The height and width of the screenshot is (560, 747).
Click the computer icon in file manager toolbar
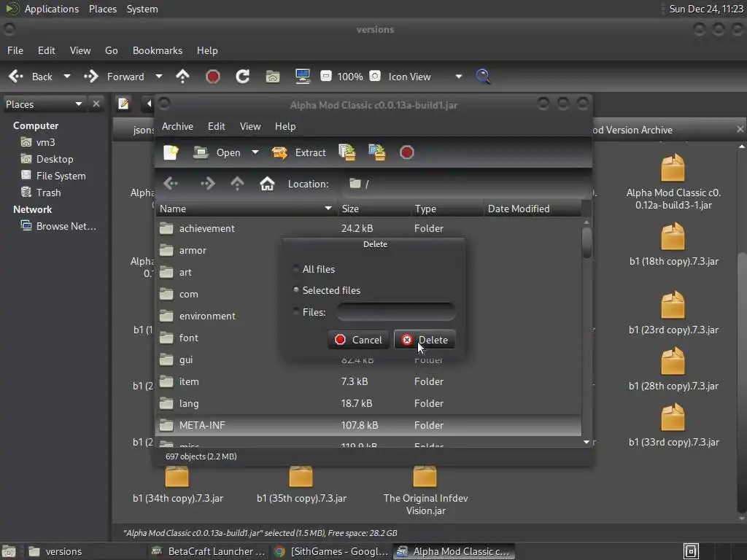[x=303, y=76]
